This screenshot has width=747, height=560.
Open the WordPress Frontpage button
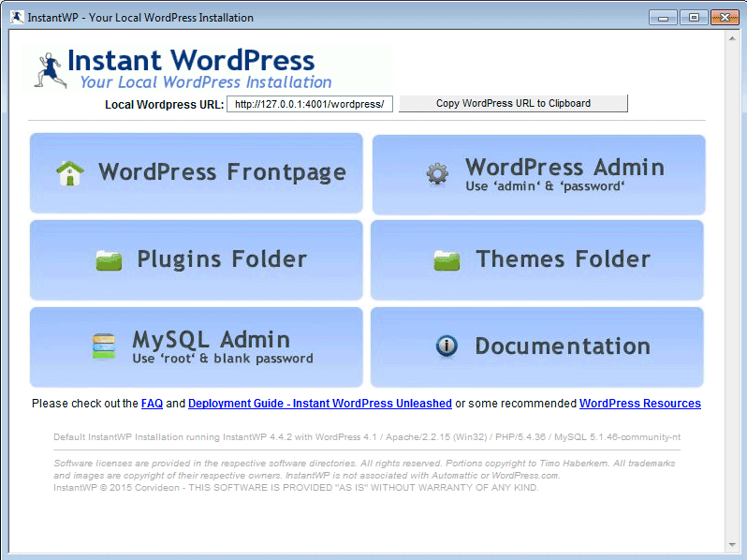pyautogui.click(x=197, y=173)
